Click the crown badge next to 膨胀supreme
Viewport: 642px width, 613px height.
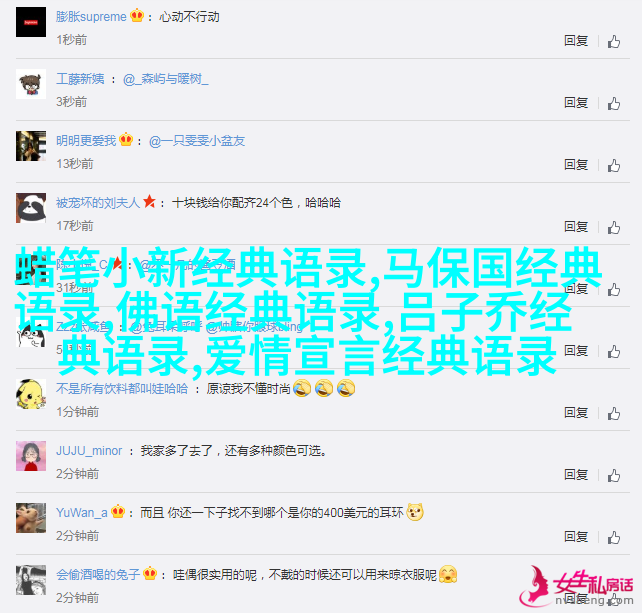137,16
